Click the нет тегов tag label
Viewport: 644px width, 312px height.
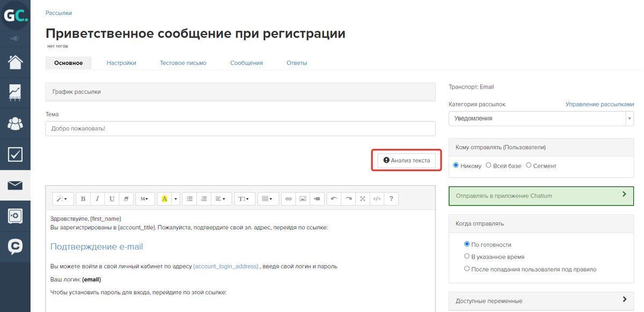(57, 46)
